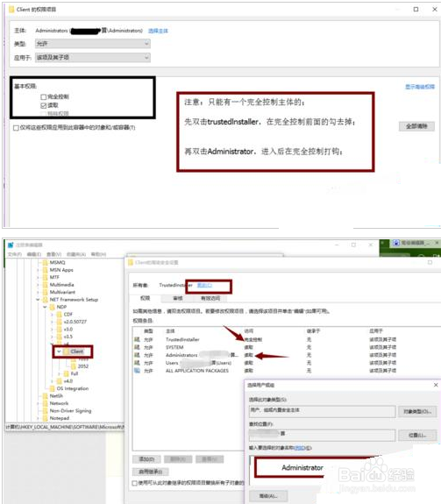Click the Notepad folder icon

click(45, 418)
